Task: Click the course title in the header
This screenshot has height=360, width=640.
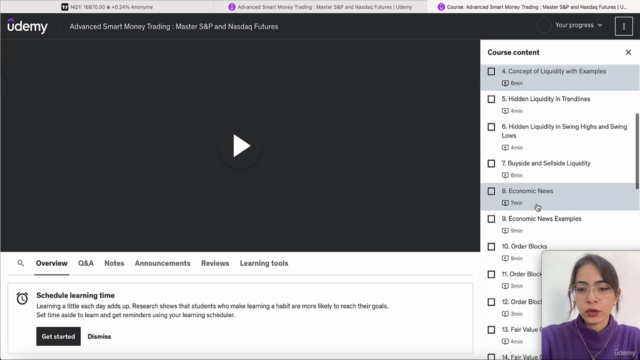Action: [174, 27]
